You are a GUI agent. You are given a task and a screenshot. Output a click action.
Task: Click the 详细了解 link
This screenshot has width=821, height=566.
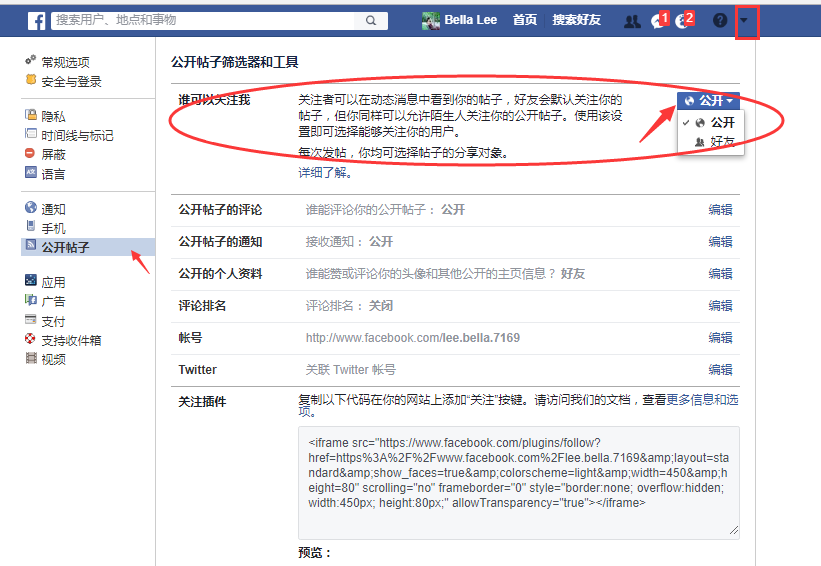[x=325, y=173]
